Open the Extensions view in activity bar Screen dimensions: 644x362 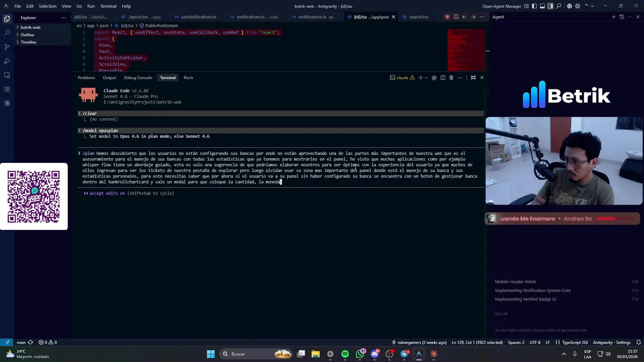[x=7, y=89]
